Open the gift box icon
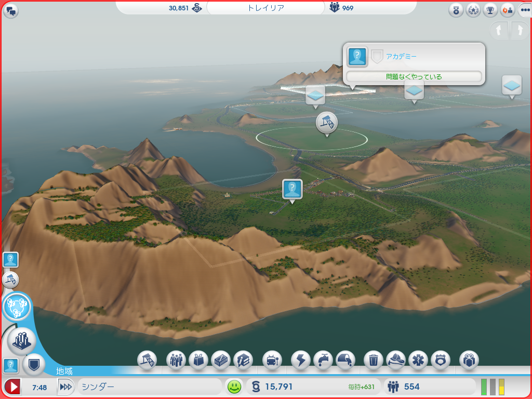This screenshot has width=532, height=399. (469, 360)
